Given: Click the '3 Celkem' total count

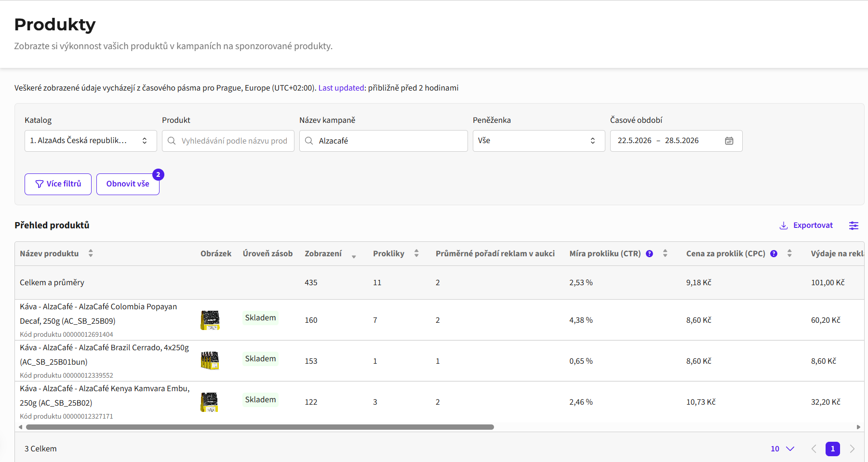Looking at the screenshot, I should tap(40, 449).
